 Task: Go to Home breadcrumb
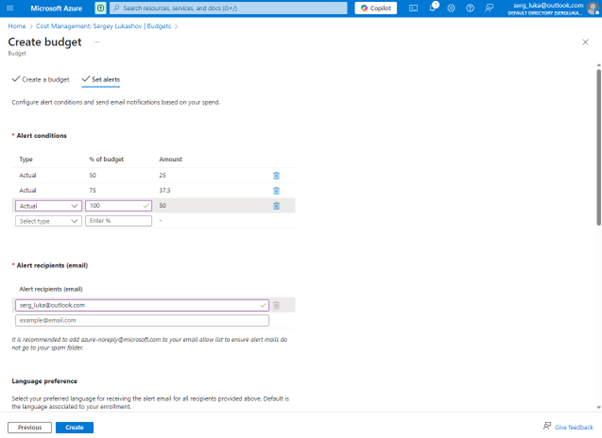coord(17,26)
